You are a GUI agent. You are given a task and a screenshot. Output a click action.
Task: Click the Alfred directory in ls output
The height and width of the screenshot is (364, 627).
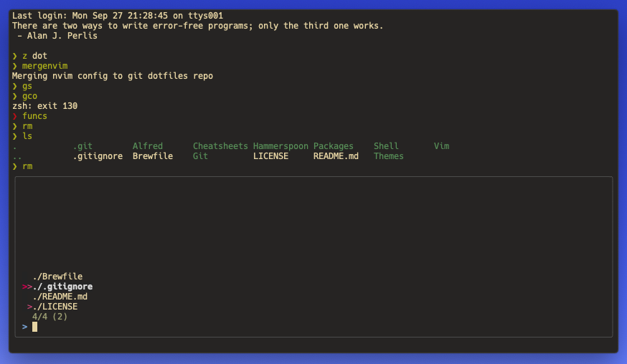point(148,146)
